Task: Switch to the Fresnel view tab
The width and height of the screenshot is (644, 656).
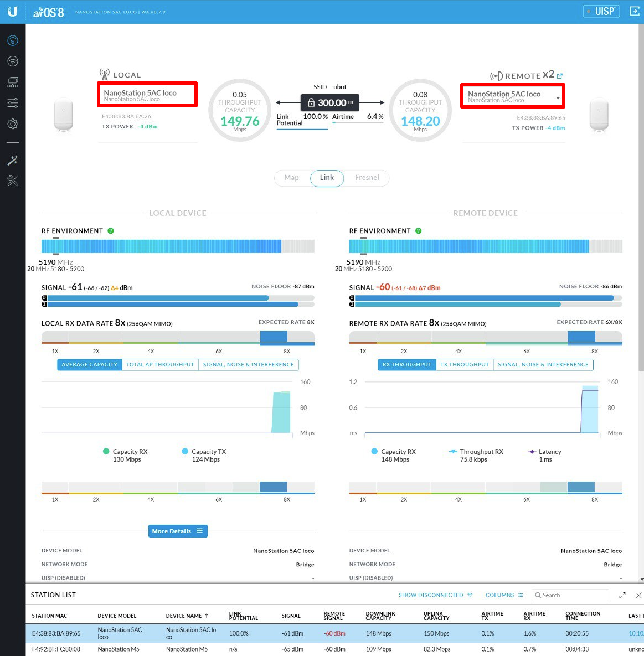Action: pyautogui.click(x=367, y=177)
